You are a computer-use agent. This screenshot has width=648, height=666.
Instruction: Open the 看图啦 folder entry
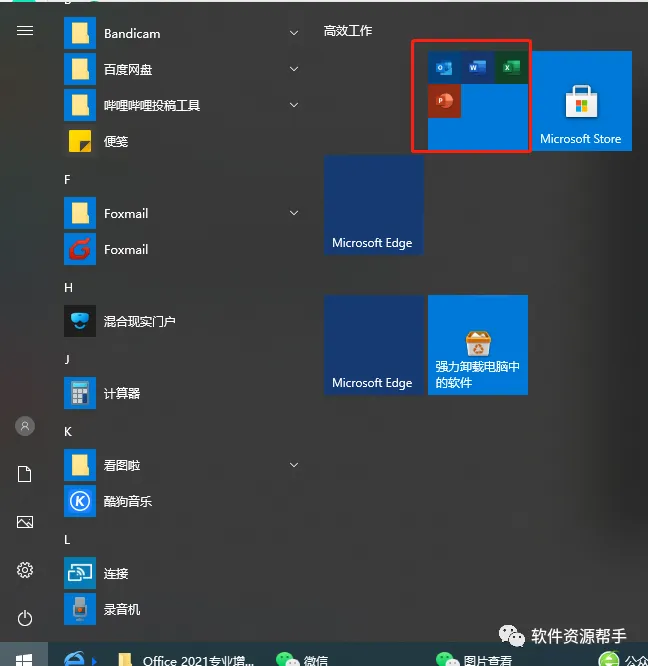pos(185,466)
